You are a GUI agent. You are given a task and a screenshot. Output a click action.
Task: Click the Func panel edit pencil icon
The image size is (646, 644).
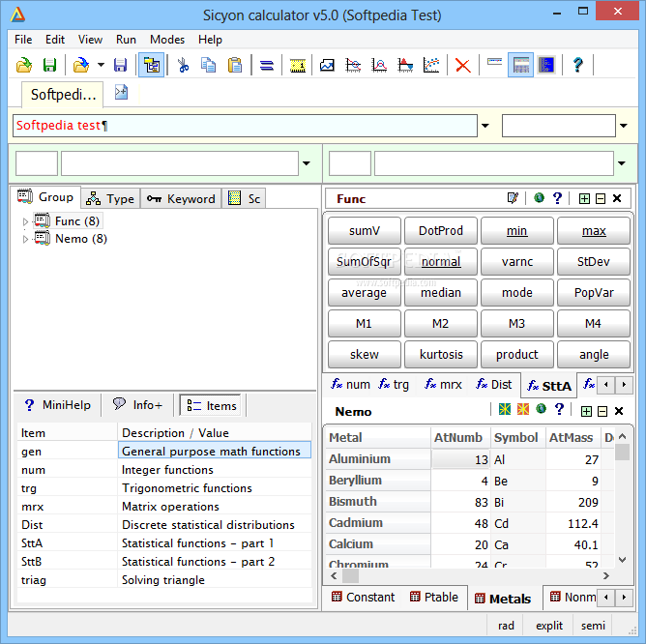click(513, 198)
